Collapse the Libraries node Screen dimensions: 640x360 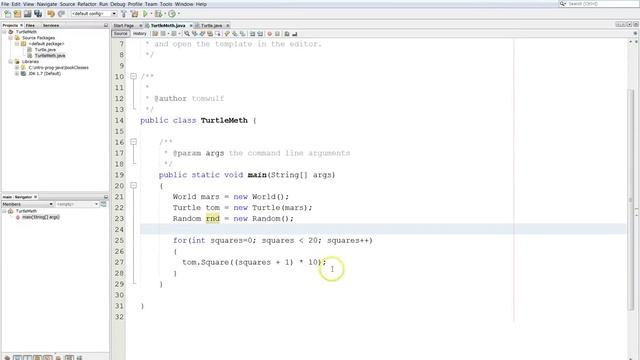tap(11, 62)
